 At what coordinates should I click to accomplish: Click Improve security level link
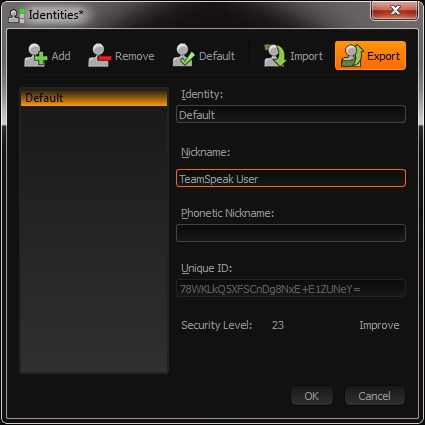click(x=379, y=325)
